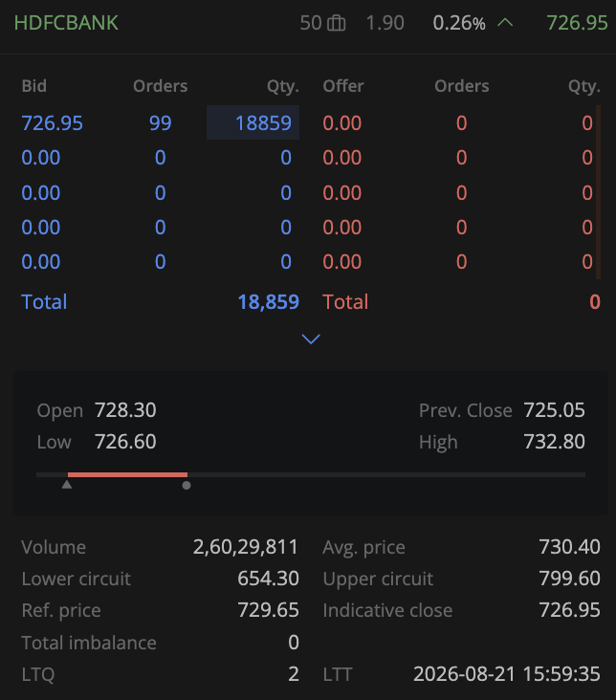This screenshot has height=700, width=616.
Task: Click the offer Total label
Action: point(345,302)
